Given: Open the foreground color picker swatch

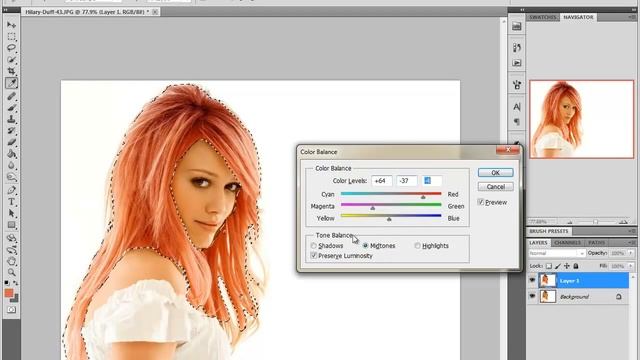Looking at the screenshot, I should (9, 293).
